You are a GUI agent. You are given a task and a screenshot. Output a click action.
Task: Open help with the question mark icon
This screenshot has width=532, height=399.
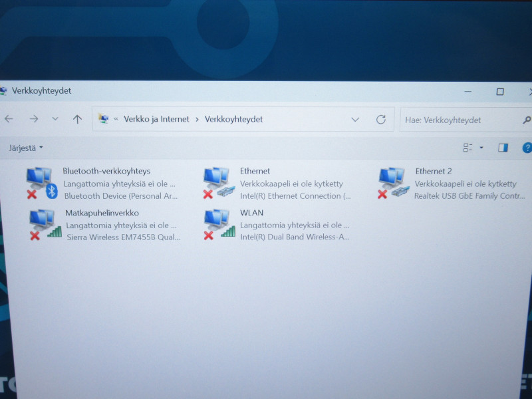[x=527, y=148]
